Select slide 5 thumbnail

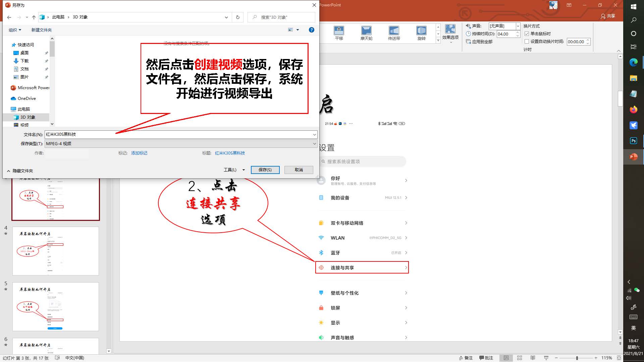(56, 306)
